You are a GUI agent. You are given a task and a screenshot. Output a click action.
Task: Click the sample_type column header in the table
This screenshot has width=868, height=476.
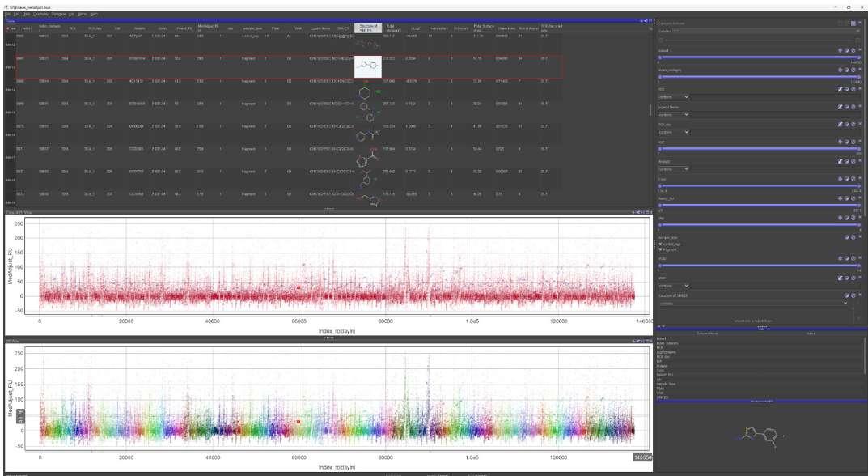pos(252,28)
